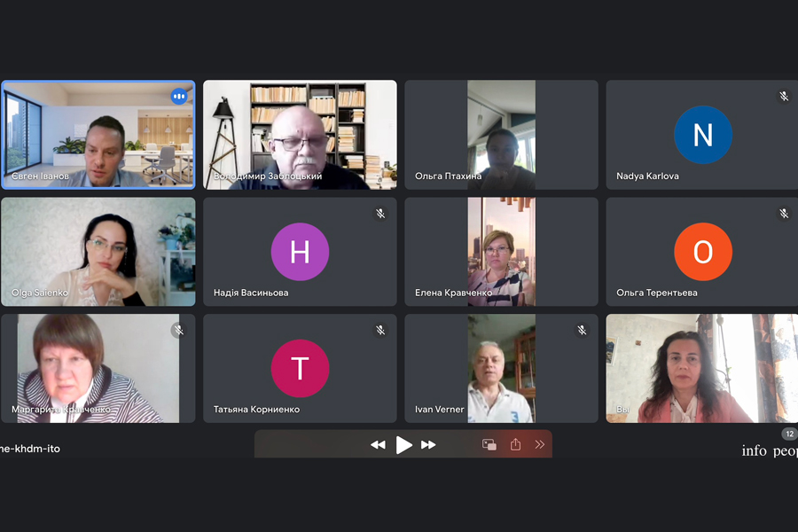
Task: Select Володимир Заблоцький video tile
Action: 300,135
